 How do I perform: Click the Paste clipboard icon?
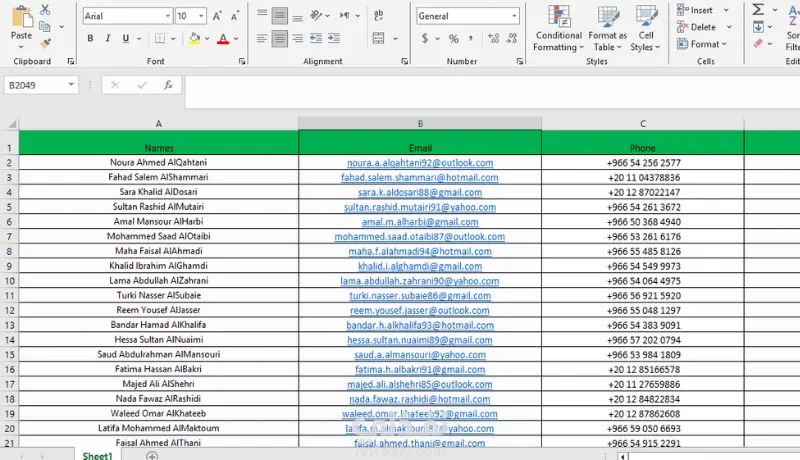coord(21,17)
